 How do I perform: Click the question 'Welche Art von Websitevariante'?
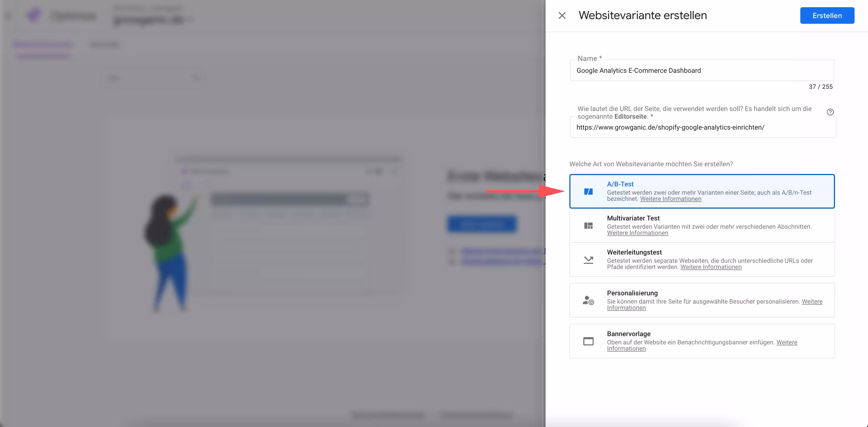coord(651,164)
